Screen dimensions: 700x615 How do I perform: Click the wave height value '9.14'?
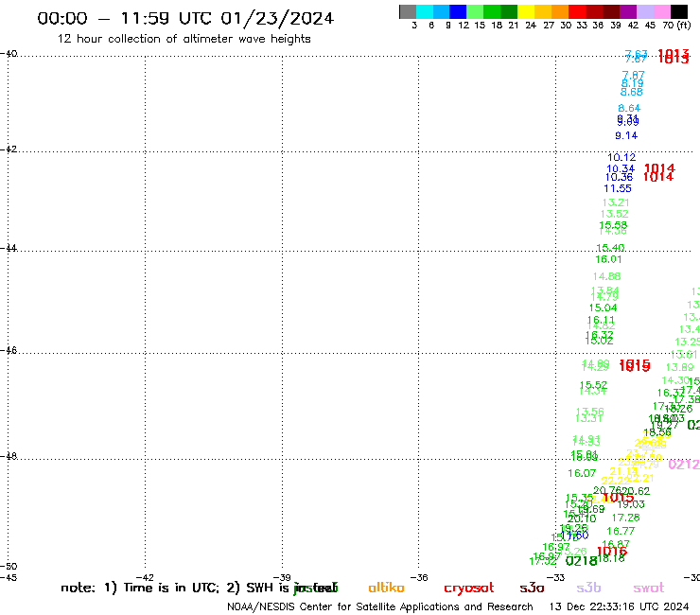[x=626, y=136]
